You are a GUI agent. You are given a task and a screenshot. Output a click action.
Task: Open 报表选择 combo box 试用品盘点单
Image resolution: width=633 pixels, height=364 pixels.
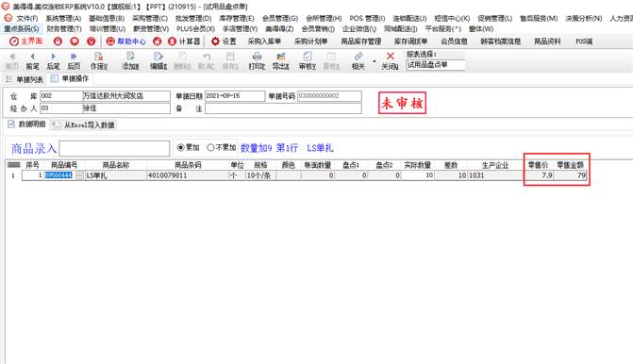(x=435, y=65)
